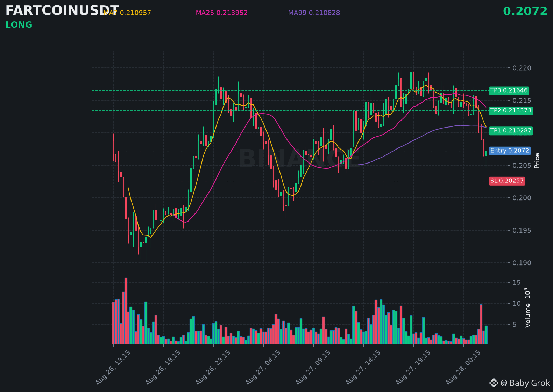Click the 0.205 price axis label
Screen dimensions: 553x392
click(x=522, y=165)
